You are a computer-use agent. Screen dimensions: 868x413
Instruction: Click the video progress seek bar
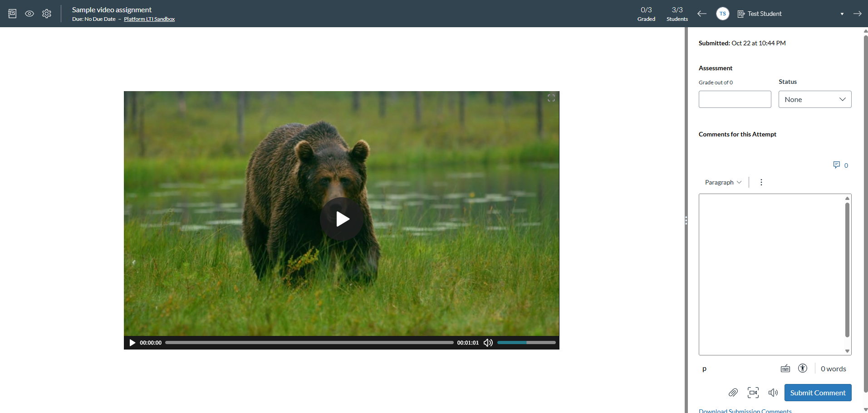pos(309,343)
